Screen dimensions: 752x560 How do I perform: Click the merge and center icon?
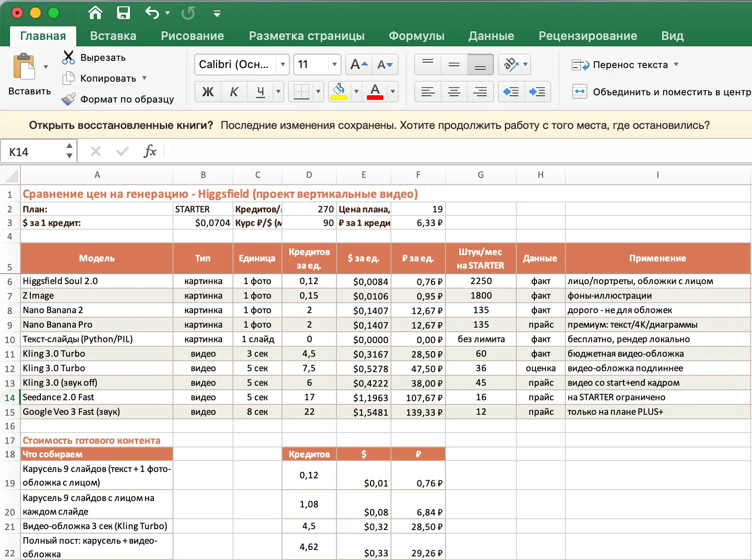click(x=580, y=92)
